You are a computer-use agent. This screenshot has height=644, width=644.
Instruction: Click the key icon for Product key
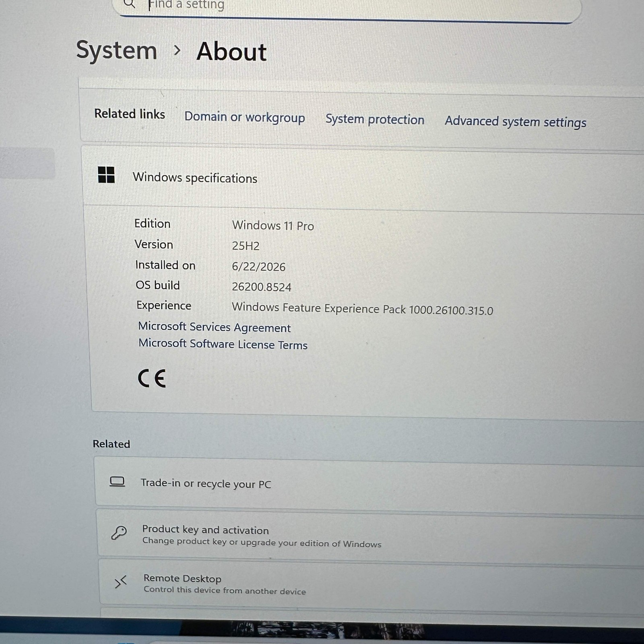click(x=119, y=533)
